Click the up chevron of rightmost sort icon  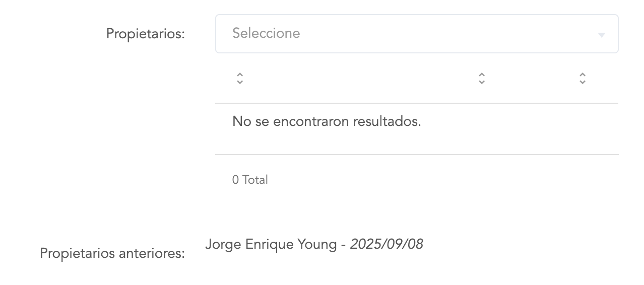pyautogui.click(x=583, y=75)
